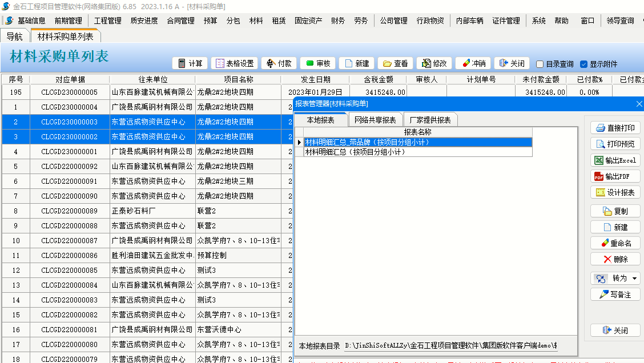Switch to 网络共享报表 tab
The height and width of the screenshot is (363, 644).
(x=375, y=120)
